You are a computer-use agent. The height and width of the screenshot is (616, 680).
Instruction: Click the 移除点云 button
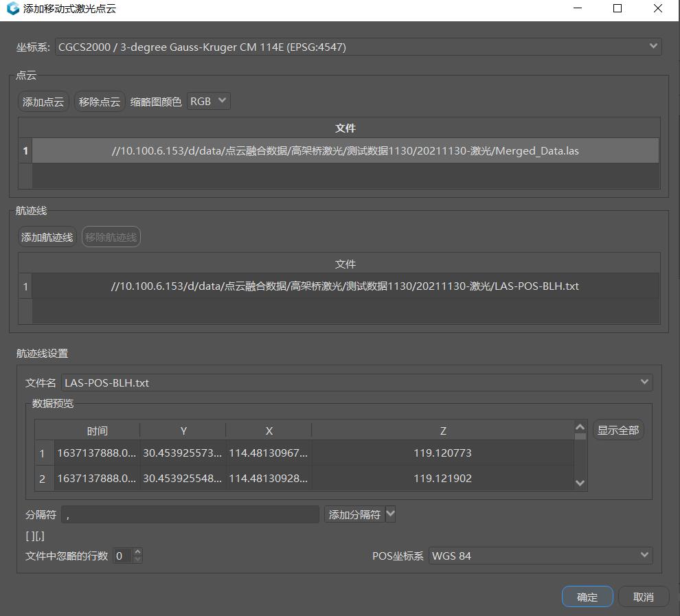tap(100, 102)
